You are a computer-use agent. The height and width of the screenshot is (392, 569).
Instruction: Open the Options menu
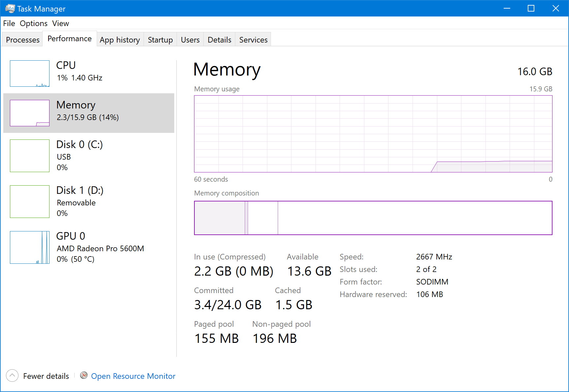34,23
